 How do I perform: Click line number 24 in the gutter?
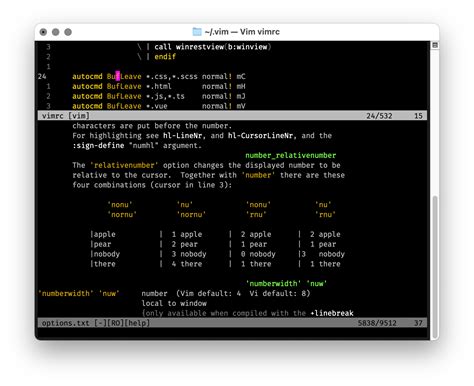(42, 76)
